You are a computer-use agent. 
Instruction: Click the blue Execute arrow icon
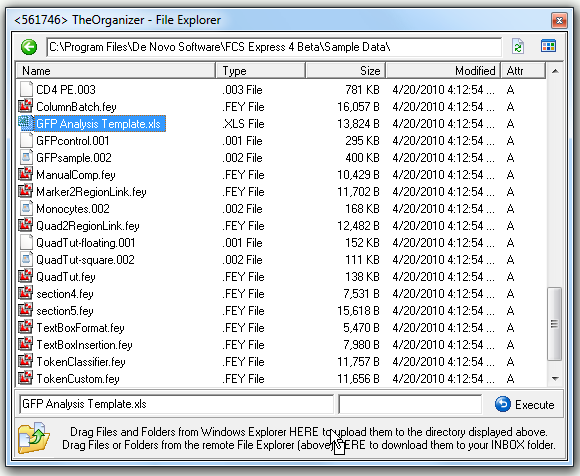[503, 404]
